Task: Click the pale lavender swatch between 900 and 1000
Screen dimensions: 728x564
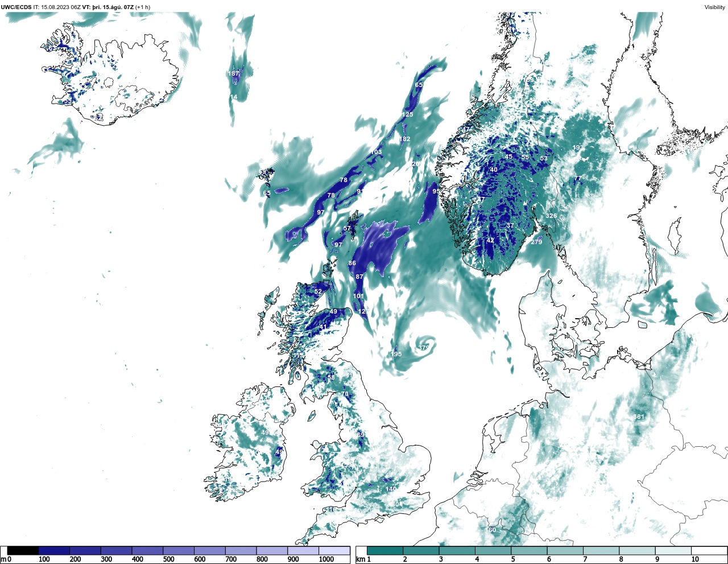Action: pyautogui.click(x=303, y=550)
